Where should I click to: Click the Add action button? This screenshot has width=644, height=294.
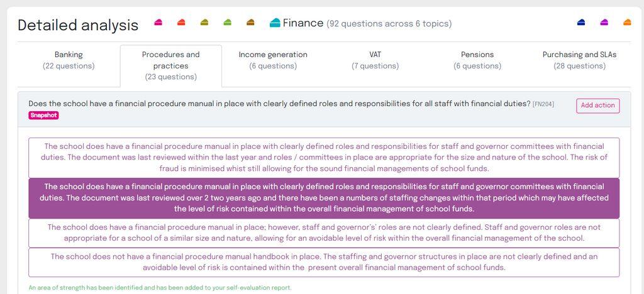pyautogui.click(x=597, y=106)
